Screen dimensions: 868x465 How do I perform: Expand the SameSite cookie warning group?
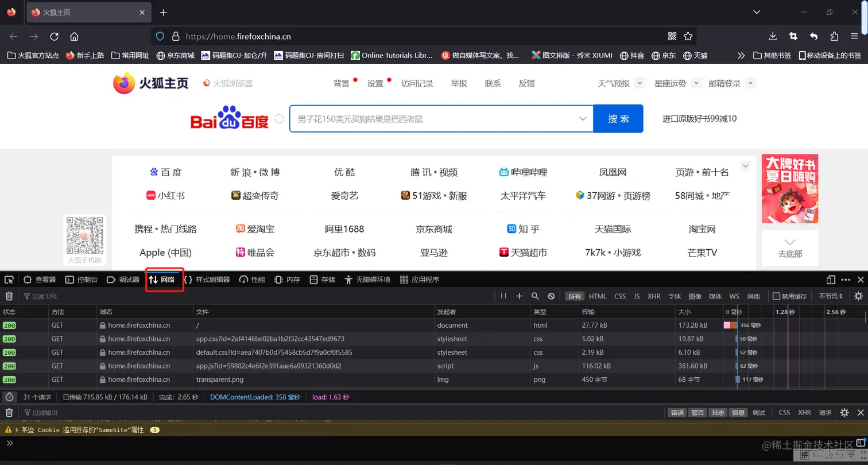tap(17, 430)
